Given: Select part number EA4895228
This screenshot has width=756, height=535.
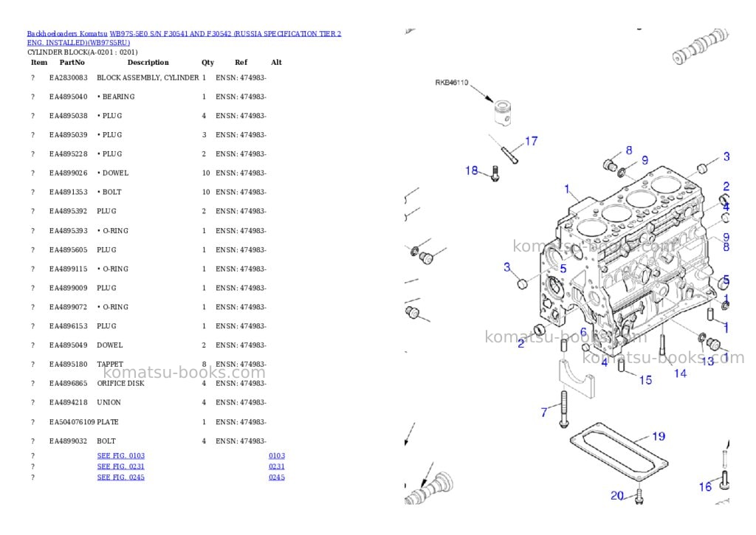Looking at the screenshot, I should (69, 153).
